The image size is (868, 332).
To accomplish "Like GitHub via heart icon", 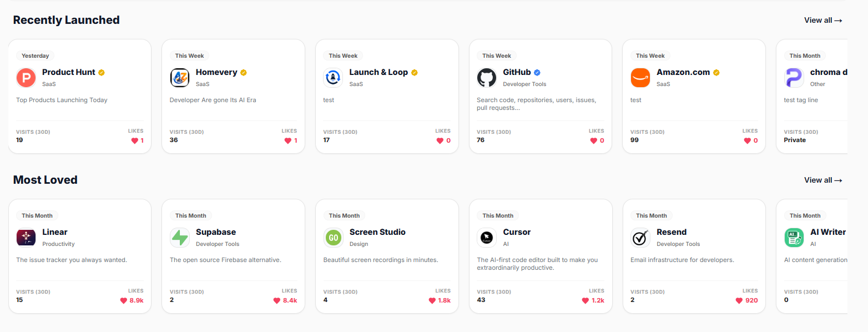I will point(594,140).
